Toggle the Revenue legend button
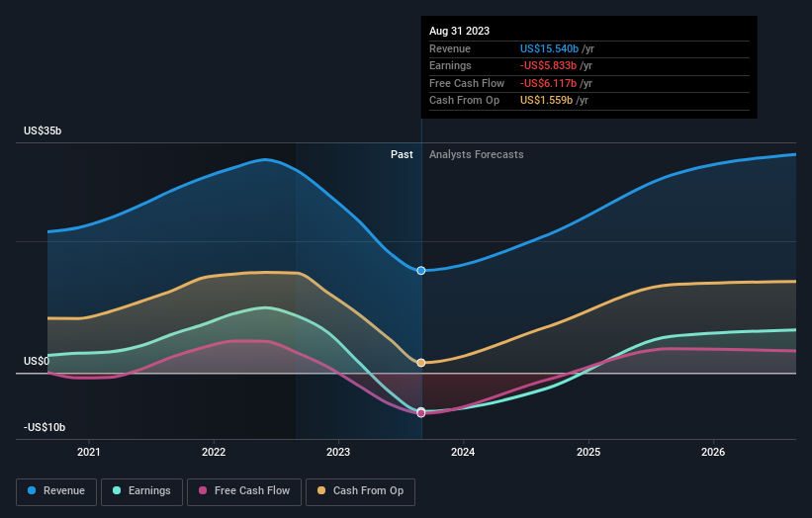Image resolution: width=812 pixels, height=518 pixels. click(x=56, y=491)
